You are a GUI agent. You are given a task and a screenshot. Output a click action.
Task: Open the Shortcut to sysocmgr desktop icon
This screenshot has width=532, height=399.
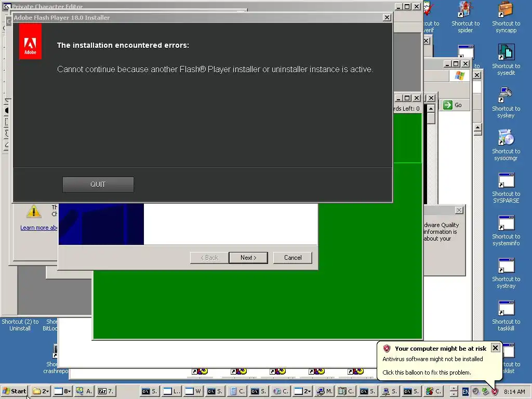(506, 145)
